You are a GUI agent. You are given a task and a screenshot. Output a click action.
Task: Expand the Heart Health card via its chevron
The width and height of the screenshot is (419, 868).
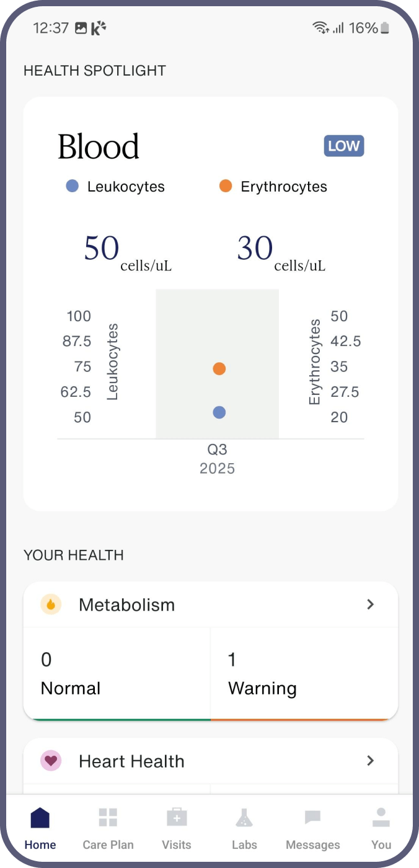(x=370, y=760)
